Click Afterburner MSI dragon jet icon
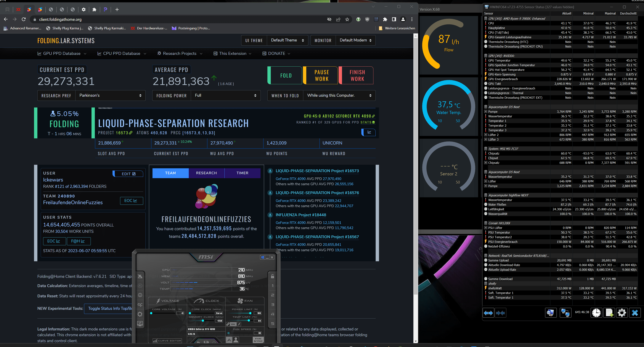Screen dimensions: 644x347 tap(140, 276)
